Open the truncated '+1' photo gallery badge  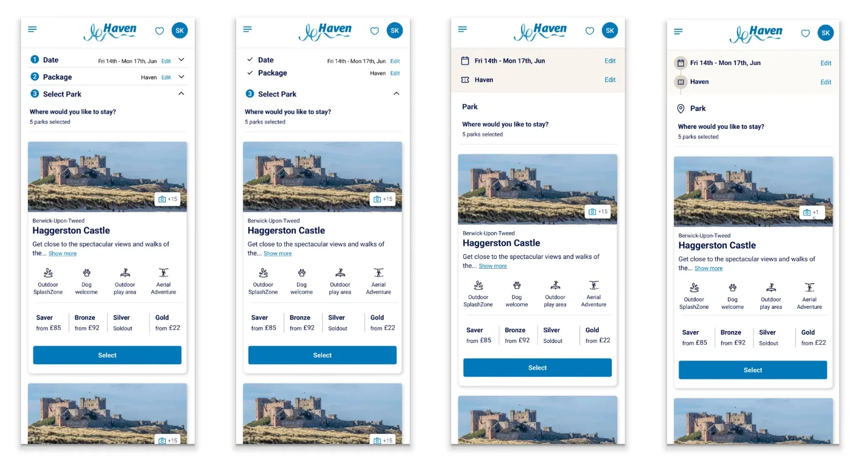point(812,213)
